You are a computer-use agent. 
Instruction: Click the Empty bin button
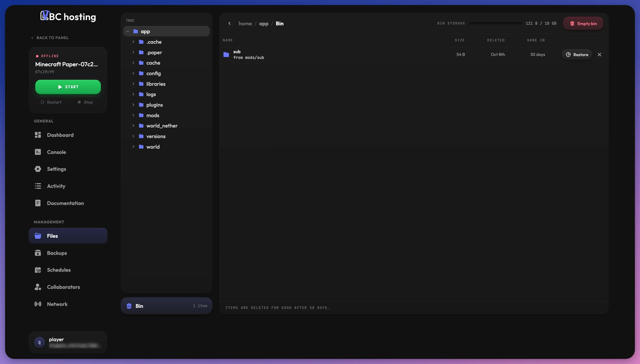coord(583,23)
